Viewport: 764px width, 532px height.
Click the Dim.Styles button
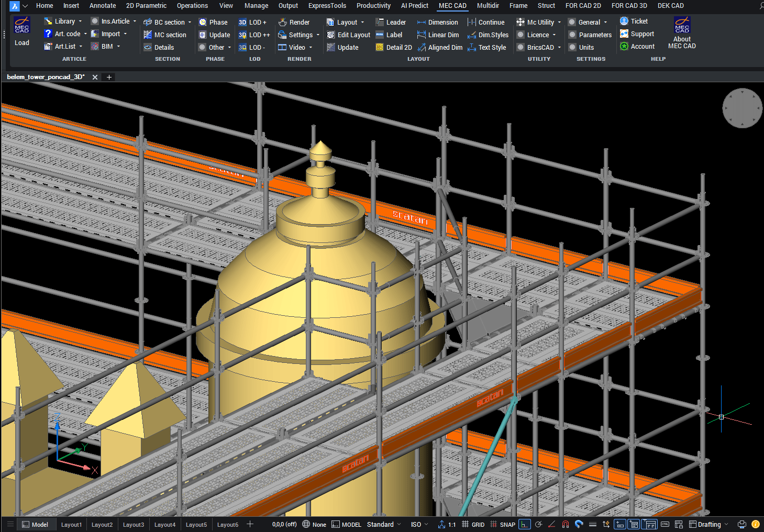tap(488, 35)
